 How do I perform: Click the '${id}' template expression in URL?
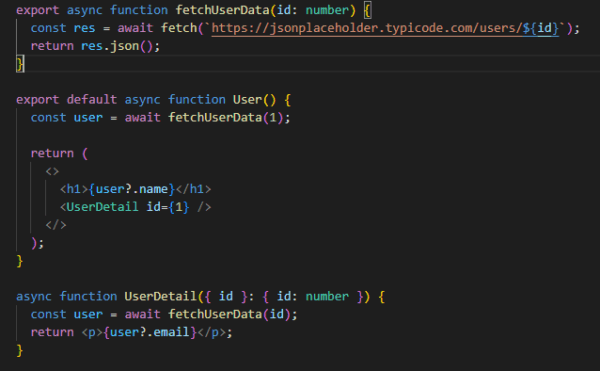point(541,28)
